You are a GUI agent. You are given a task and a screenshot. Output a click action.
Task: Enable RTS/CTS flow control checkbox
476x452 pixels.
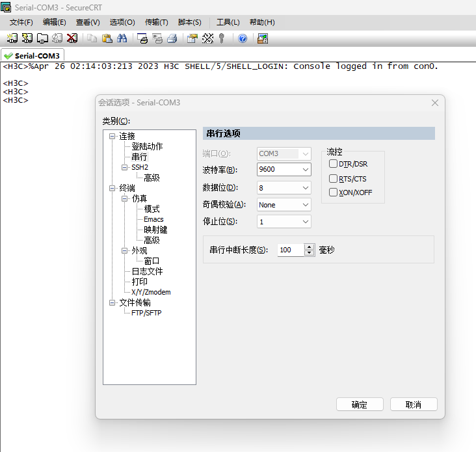pos(333,178)
